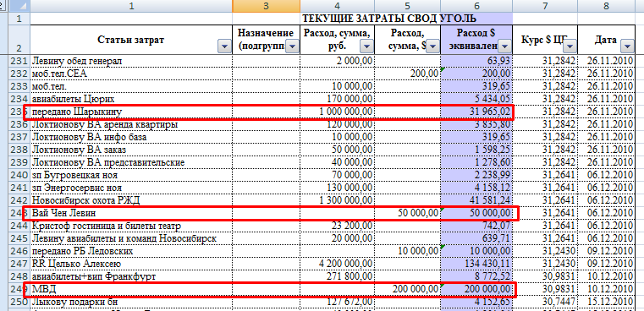The width and height of the screenshot is (644, 311).
Task: Select row header 231
Action: point(19,61)
